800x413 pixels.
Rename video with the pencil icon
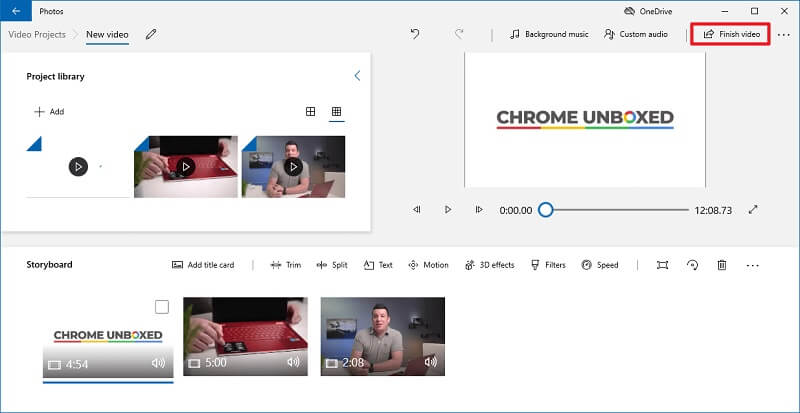(151, 35)
